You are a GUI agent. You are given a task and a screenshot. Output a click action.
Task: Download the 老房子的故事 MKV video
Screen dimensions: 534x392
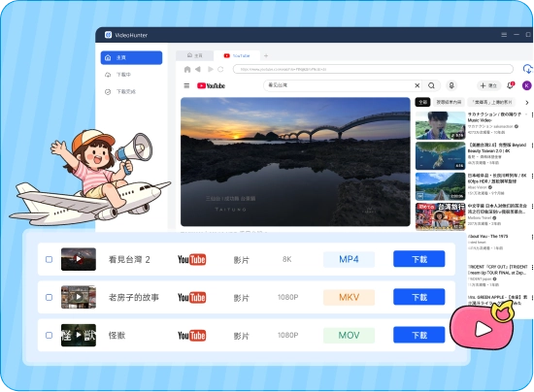(x=418, y=297)
